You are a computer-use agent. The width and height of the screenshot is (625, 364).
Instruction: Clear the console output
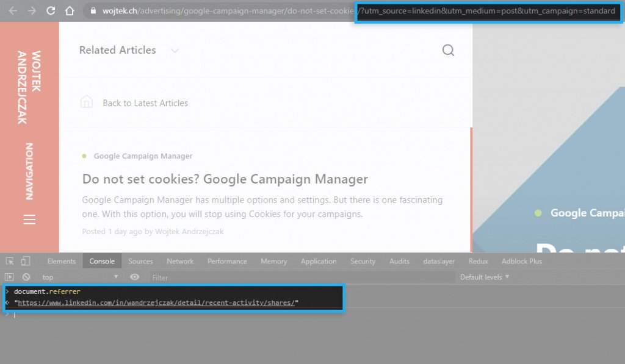tap(26, 277)
